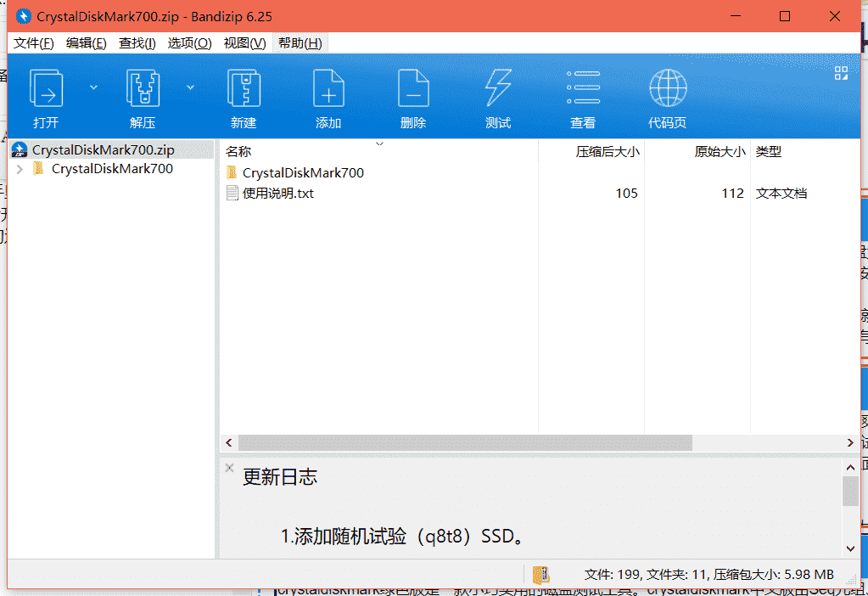This screenshot has width=868, height=596.
Task: Click the 112 original size cell
Action: point(732,194)
